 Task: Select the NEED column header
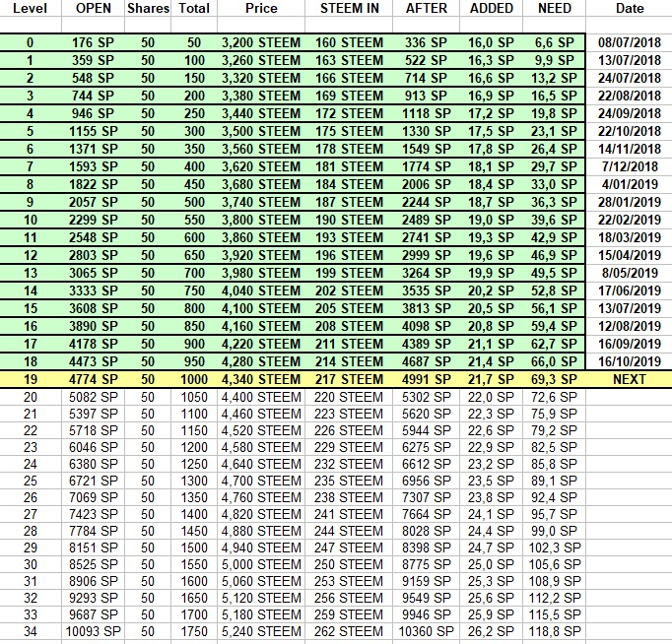click(x=554, y=8)
